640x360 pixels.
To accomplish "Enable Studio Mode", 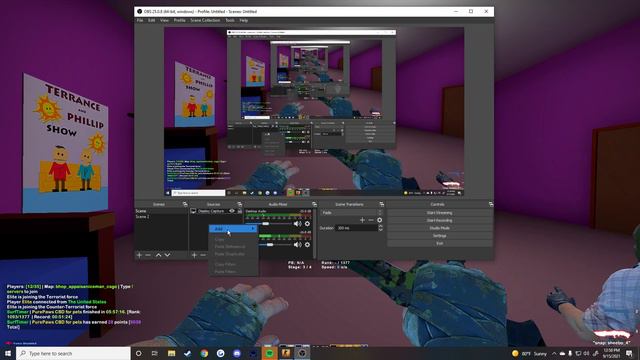I will pyautogui.click(x=440, y=228).
